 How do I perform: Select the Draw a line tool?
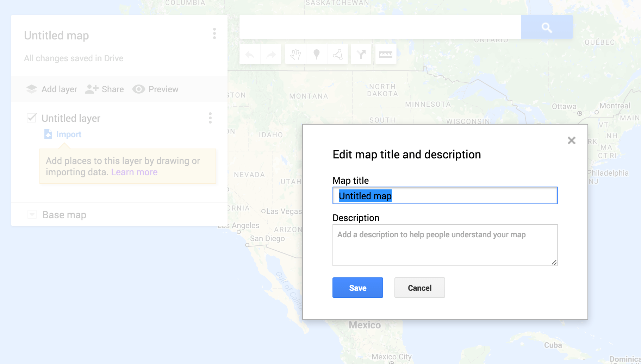pos(338,54)
